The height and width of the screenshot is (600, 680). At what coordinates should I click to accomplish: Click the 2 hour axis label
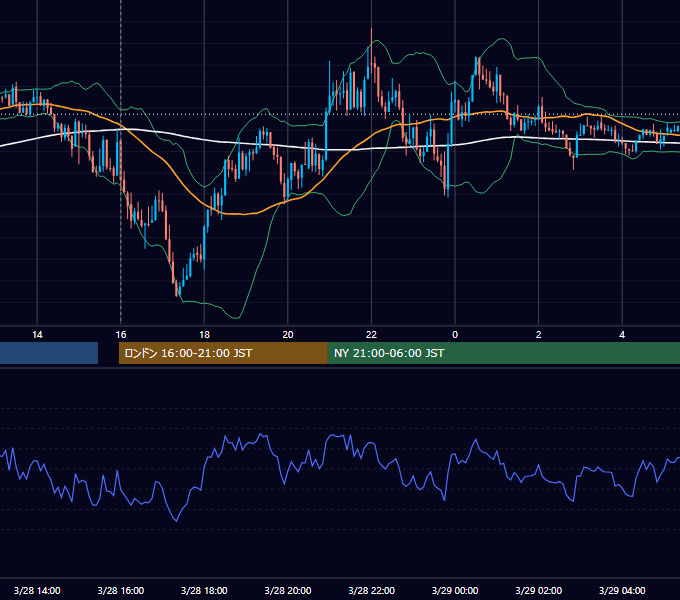(x=539, y=335)
